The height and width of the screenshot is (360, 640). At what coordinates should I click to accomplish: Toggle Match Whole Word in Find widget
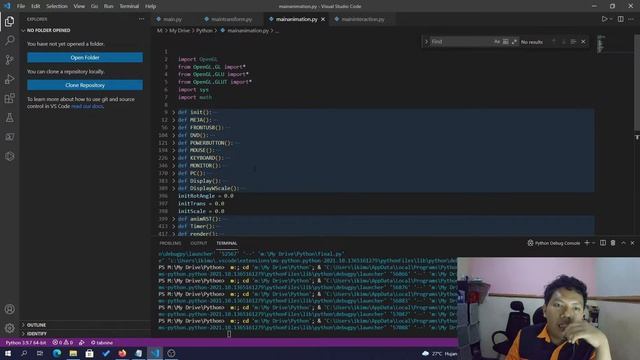click(x=505, y=42)
